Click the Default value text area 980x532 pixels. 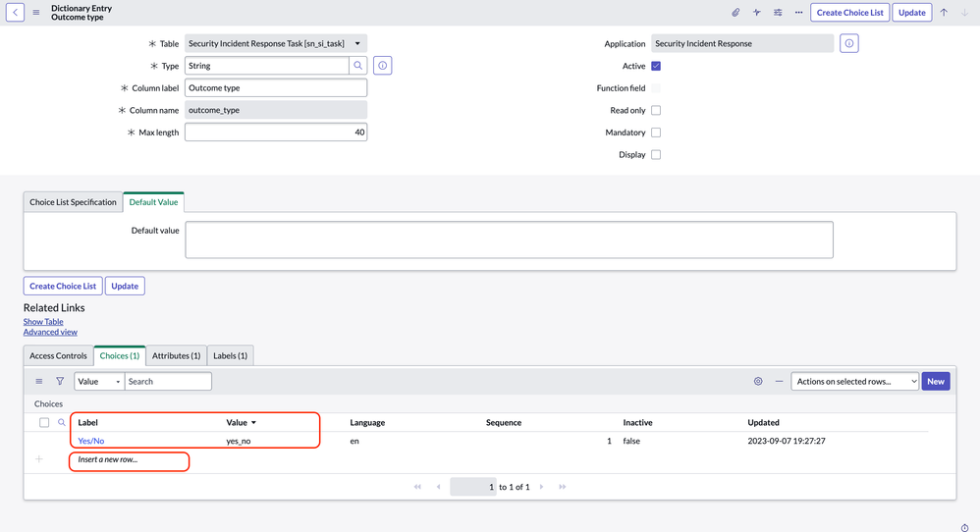click(509, 239)
